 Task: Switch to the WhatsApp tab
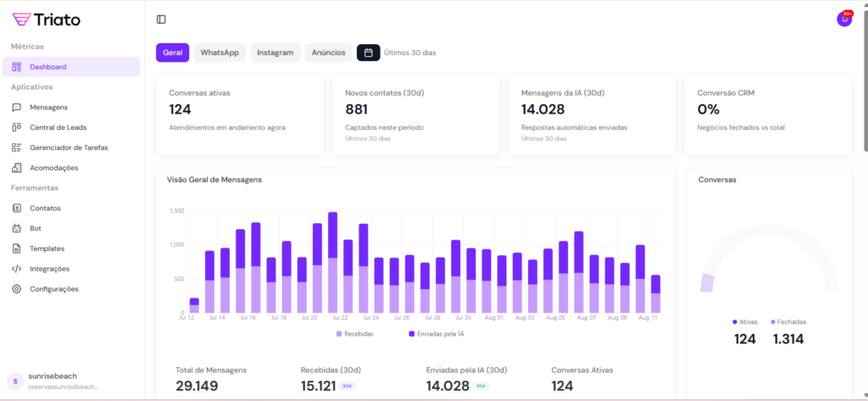pyautogui.click(x=220, y=53)
